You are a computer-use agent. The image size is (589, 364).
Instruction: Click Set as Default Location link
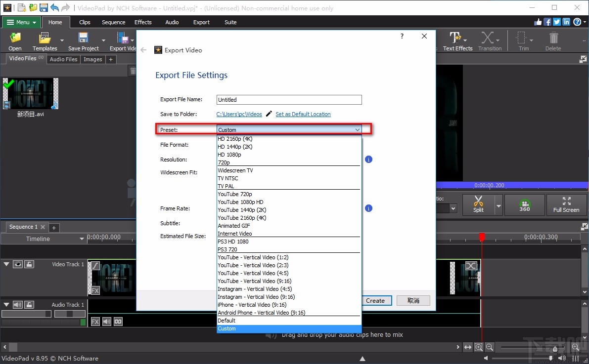point(303,114)
